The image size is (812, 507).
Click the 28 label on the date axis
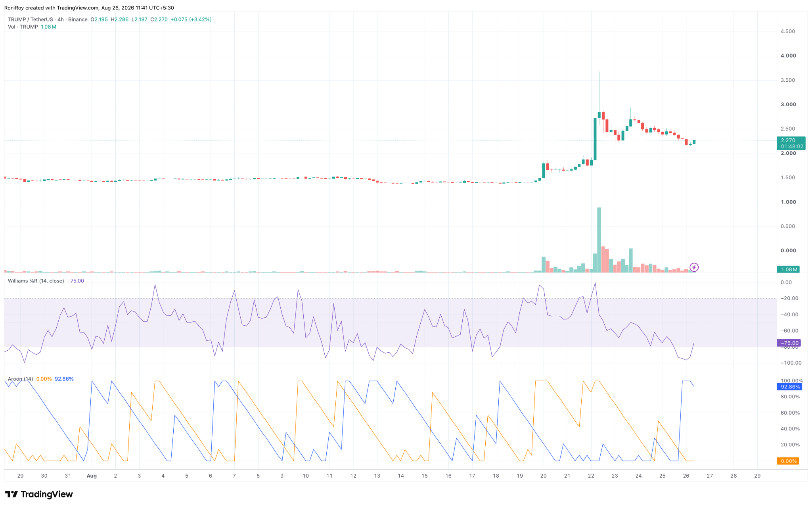point(733,476)
